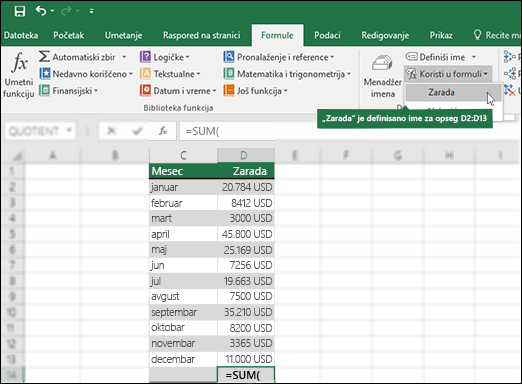Click cell D14 containing =SUM(
The width and height of the screenshot is (522, 384).
[x=246, y=375]
